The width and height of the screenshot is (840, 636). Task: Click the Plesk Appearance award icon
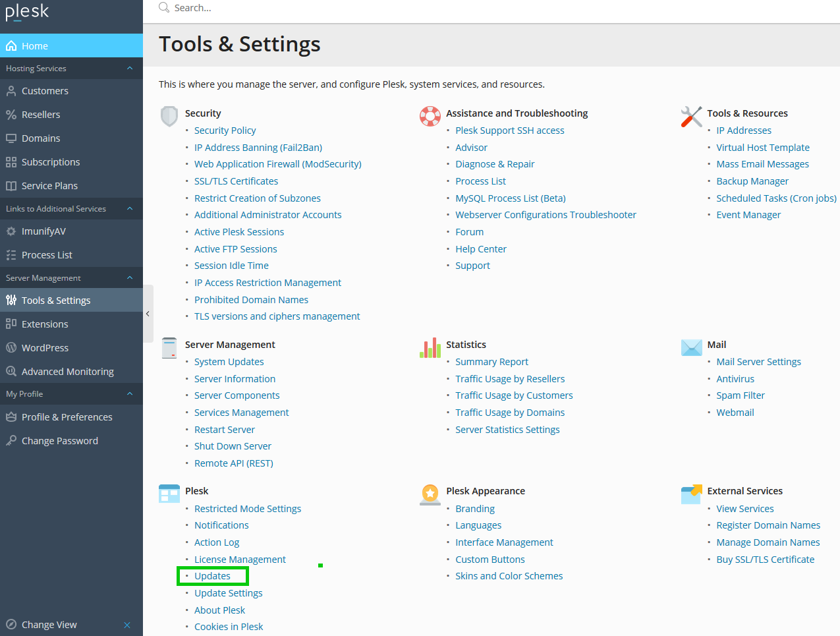[430, 494]
